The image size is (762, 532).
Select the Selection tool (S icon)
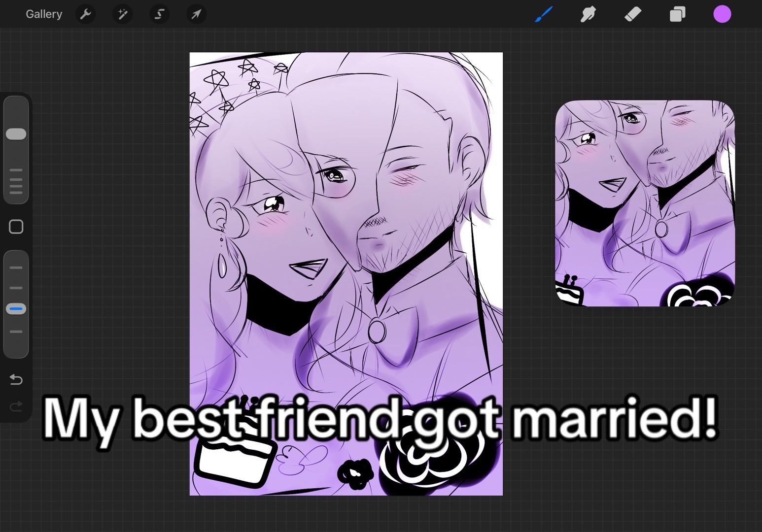[x=159, y=14]
